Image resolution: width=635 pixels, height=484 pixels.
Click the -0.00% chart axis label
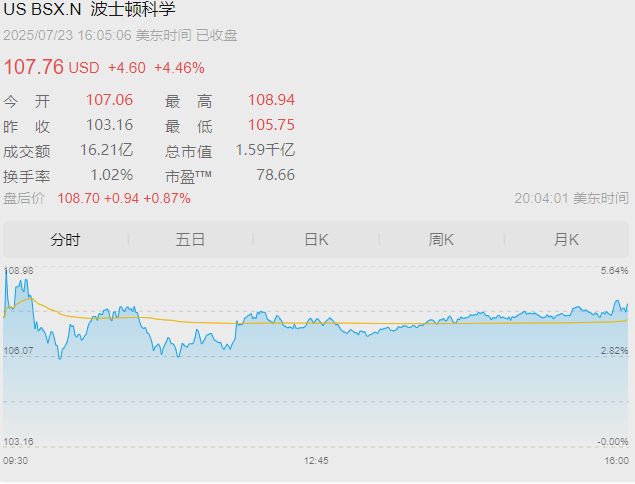click(613, 442)
